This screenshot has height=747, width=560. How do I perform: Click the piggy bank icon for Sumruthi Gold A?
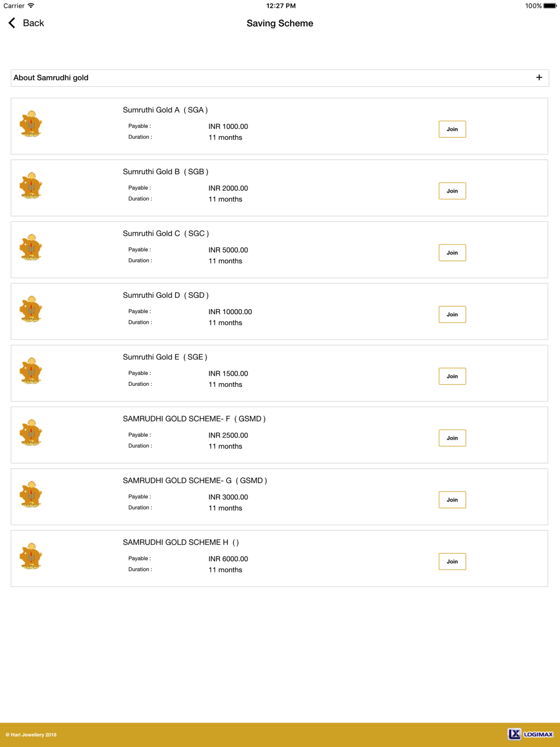point(31,124)
